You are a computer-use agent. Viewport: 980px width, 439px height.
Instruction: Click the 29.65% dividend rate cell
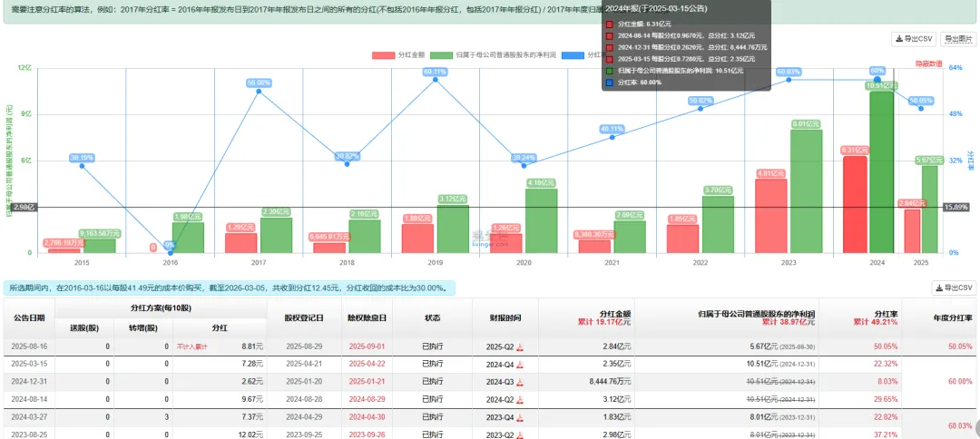coord(886,400)
